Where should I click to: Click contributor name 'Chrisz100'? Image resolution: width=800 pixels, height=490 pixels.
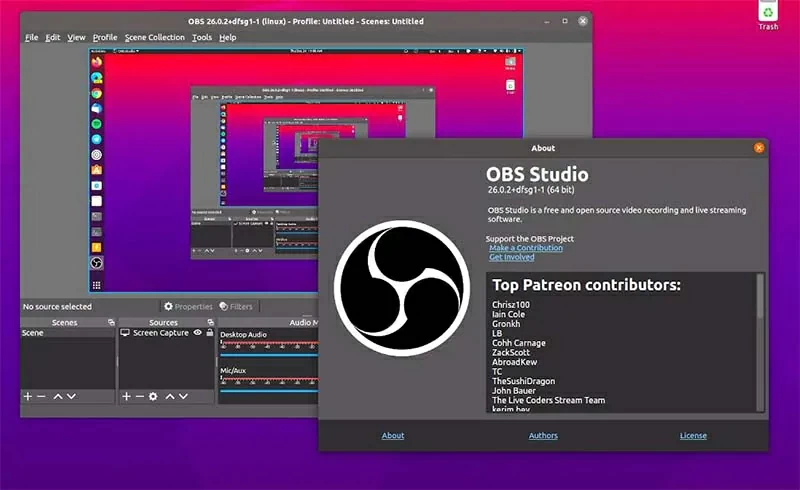tap(511, 304)
